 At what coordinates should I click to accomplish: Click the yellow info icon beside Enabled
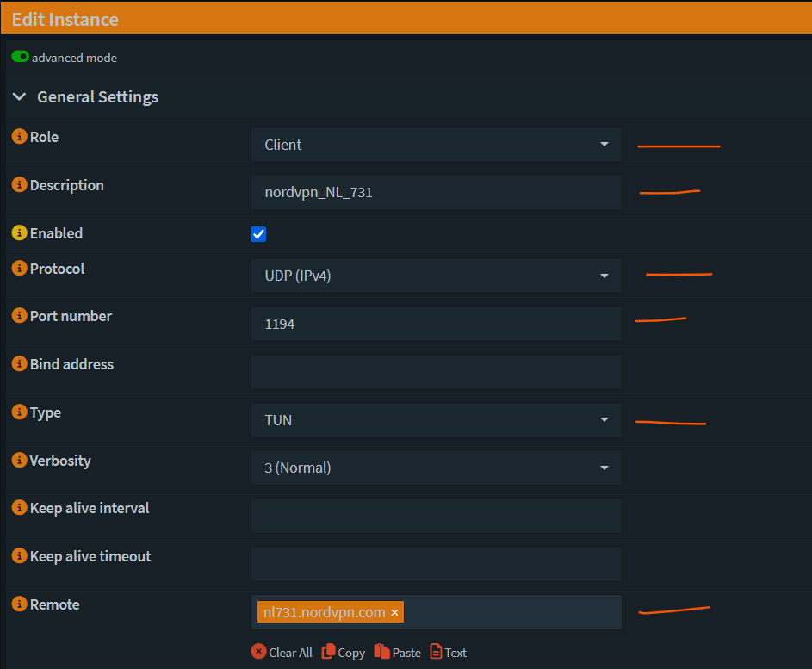tap(19, 233)
